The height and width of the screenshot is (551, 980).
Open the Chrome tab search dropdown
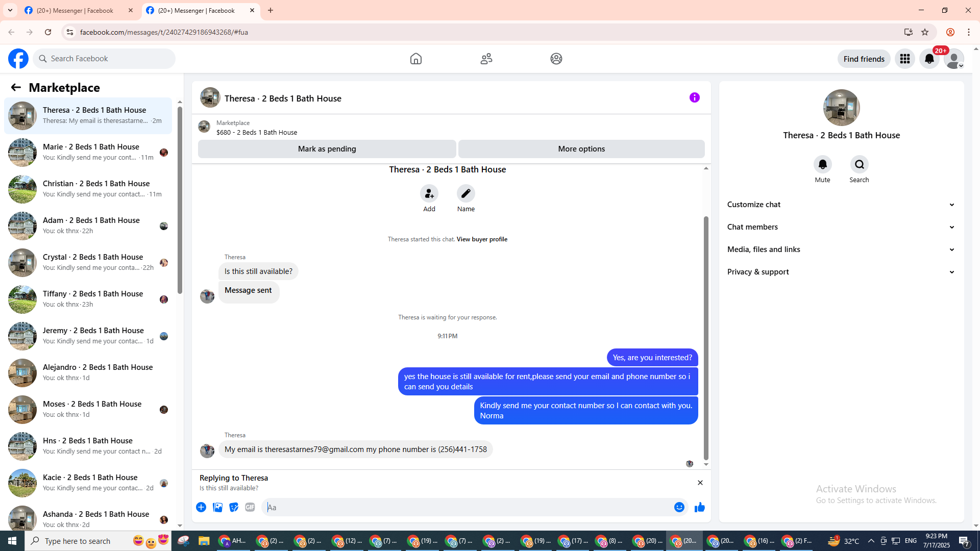(x=10, y=10)
